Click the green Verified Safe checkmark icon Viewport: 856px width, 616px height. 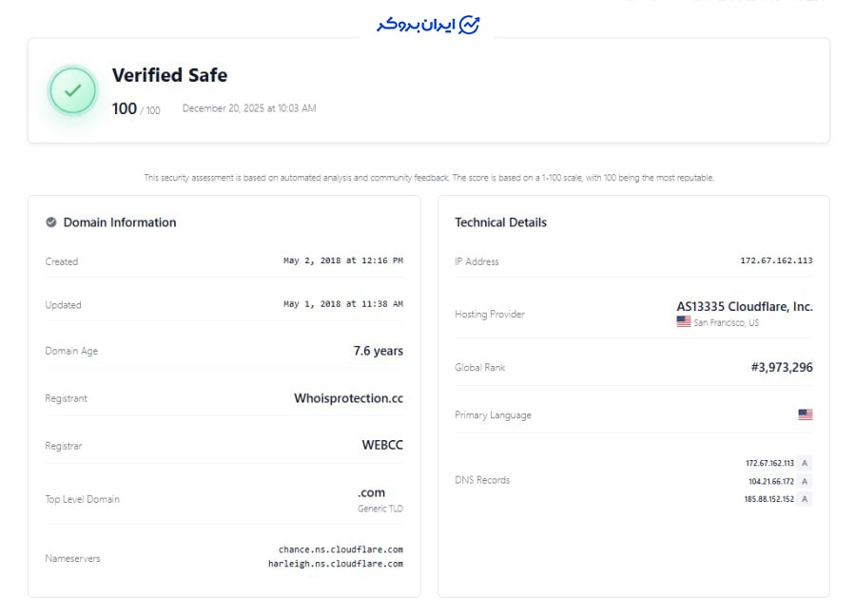(73, 91)
